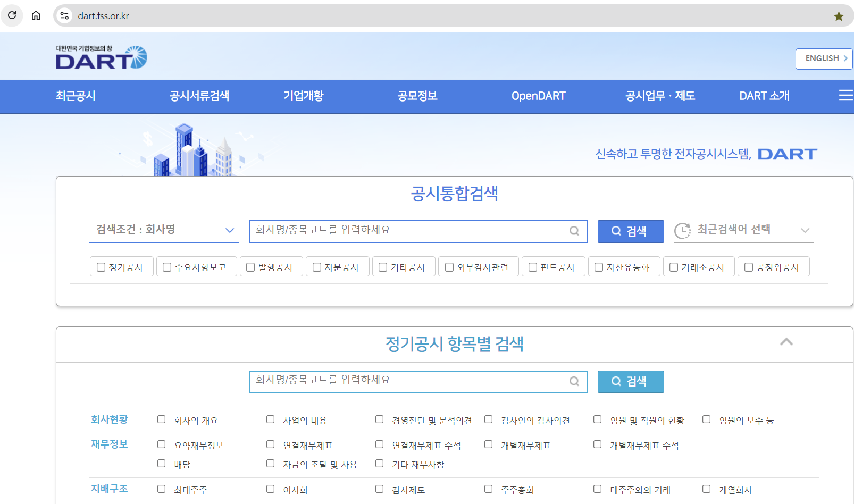The height and width of the screenshot is (504, 854).
Task: Click 검색 button in 정기공시 항목별 검색
Action: [x=631, y=382]
